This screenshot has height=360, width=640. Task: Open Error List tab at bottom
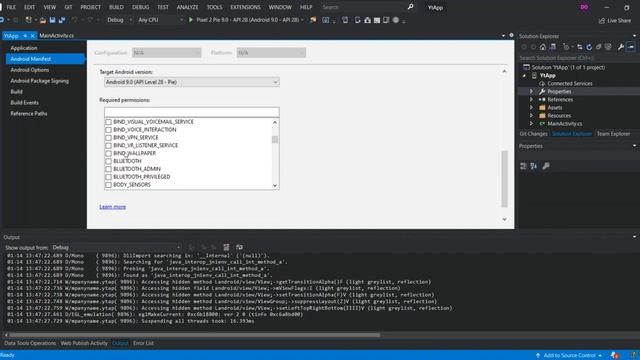[x=143, y=343]
